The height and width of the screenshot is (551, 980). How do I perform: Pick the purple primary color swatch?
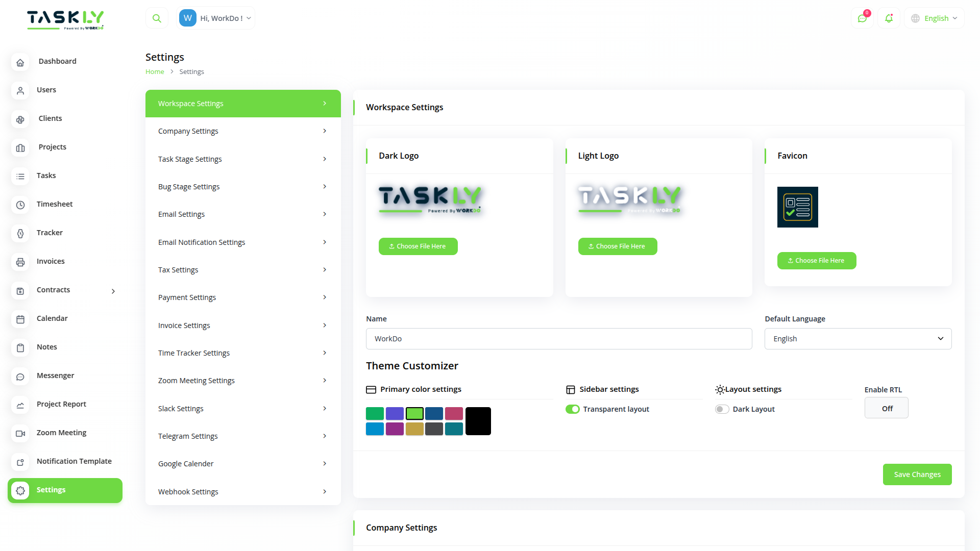pyautogui.click(x=395, y=413)
